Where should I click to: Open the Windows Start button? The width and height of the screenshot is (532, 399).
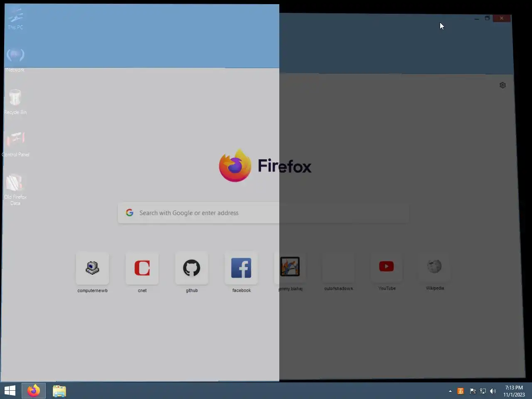click(x=10, y=391)
